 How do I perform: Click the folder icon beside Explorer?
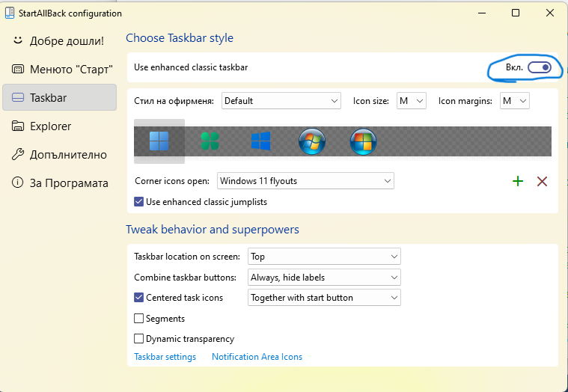18,126
